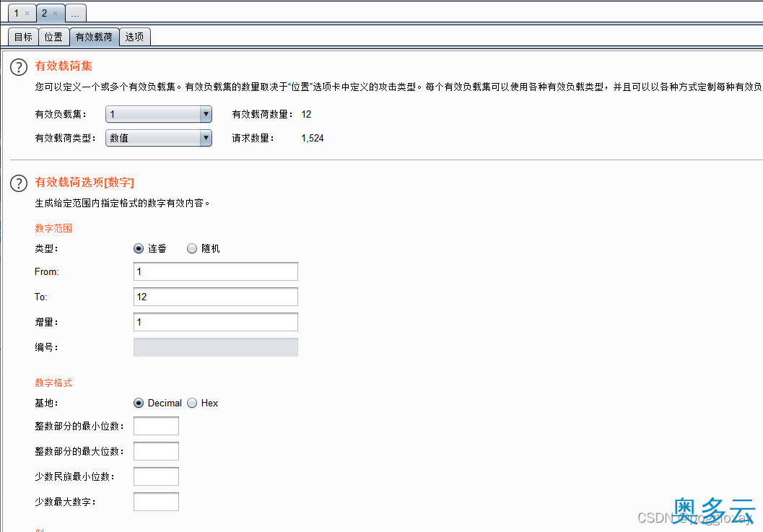This screenshot has width=763, height=532.
Task: Click the 有效载荷选项[数字] heading text
Action: click(x=84, y=183)
